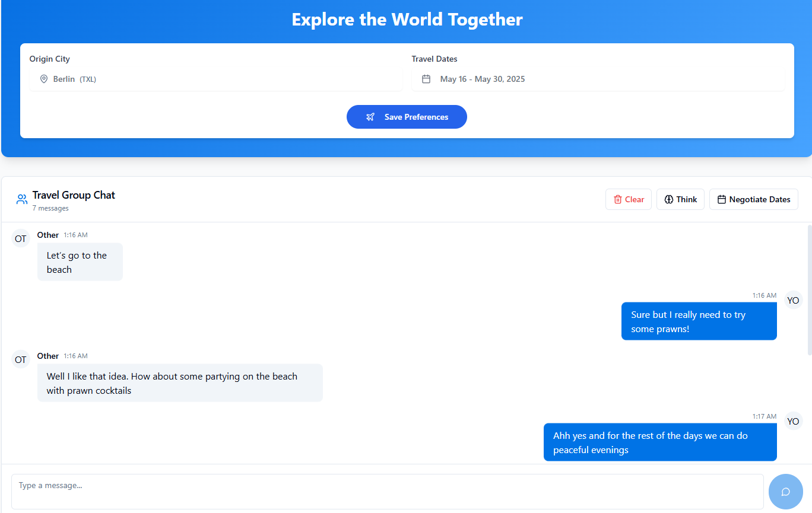The width and height of the screenshot is (812, 513).
Task: Click the people icon next to Travel Group Chat
Action: click(22, 199)
